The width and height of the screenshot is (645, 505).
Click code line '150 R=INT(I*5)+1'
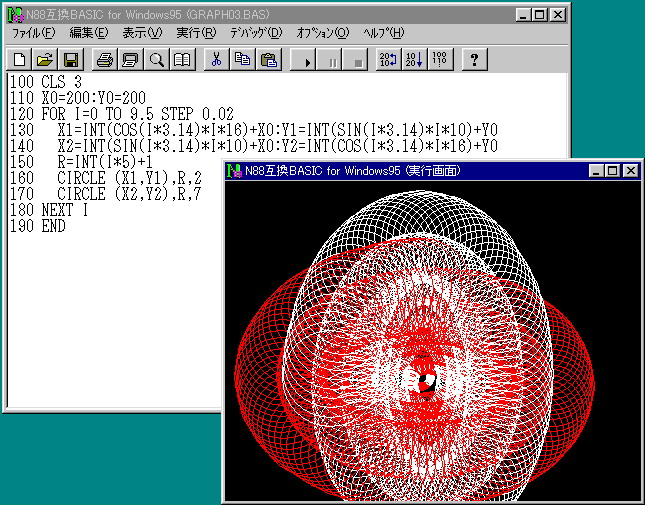[x=81, y=162]
